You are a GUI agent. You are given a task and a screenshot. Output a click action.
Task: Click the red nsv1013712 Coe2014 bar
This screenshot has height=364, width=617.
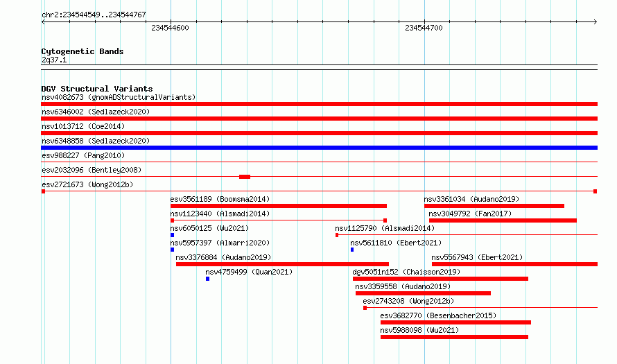tap(319, 133)
